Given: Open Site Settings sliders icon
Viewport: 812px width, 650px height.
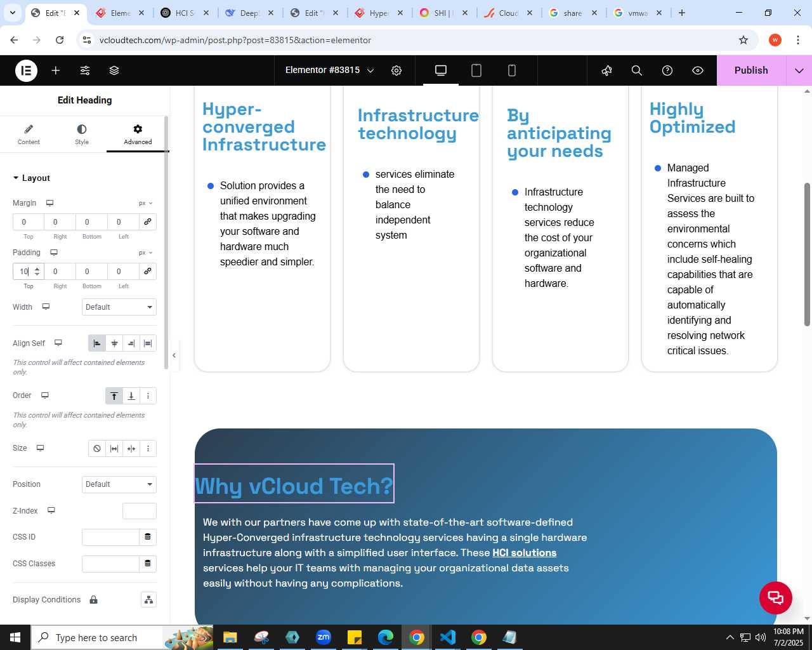Looking at the screenshot, I should (85, 70).
